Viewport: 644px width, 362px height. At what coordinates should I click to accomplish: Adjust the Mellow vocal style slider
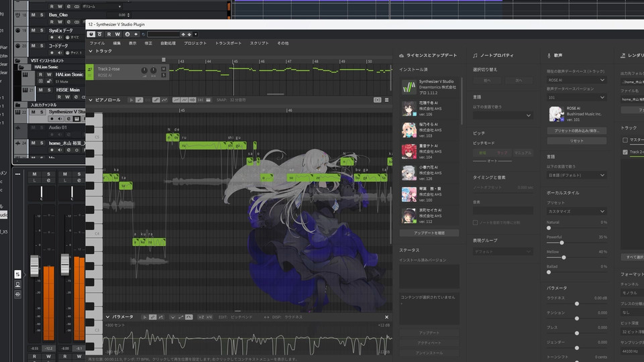(563, 257)
